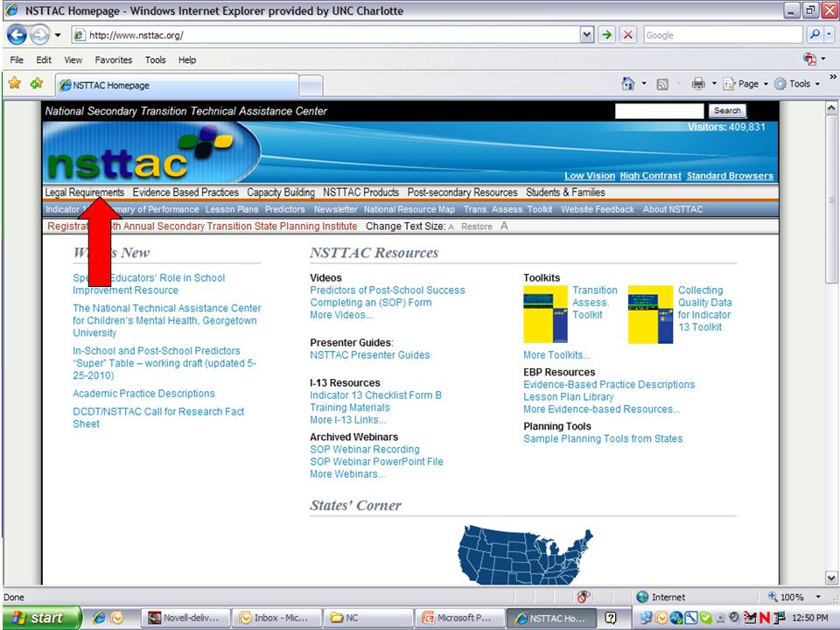Click the RSS feeds icon in toolbar

662,84
